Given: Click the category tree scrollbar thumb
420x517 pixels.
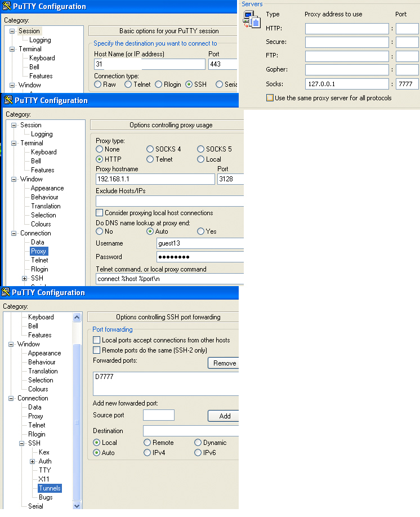Looking at the screenshot, I should coord(77,422).
